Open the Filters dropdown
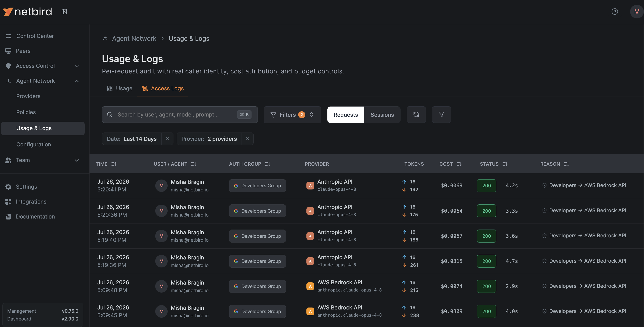Image resolution: width=644 pixels, height=327 pixels. tap(292, 114)
